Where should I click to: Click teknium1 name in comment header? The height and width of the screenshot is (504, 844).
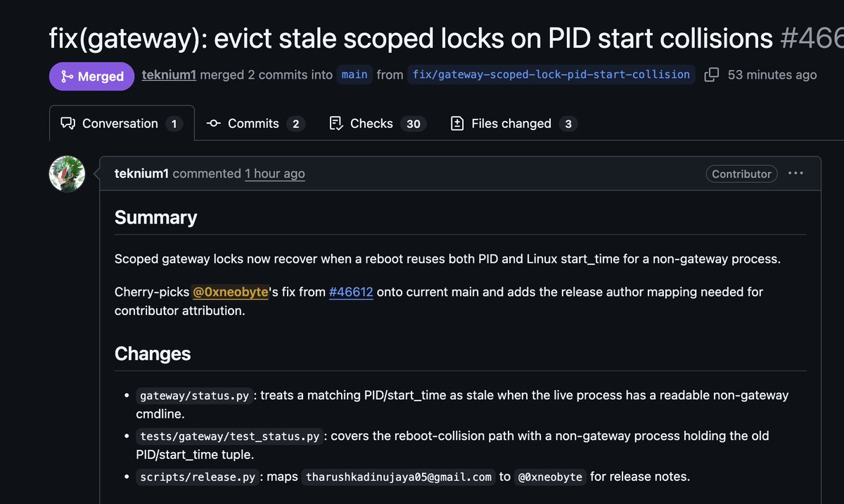141,174
